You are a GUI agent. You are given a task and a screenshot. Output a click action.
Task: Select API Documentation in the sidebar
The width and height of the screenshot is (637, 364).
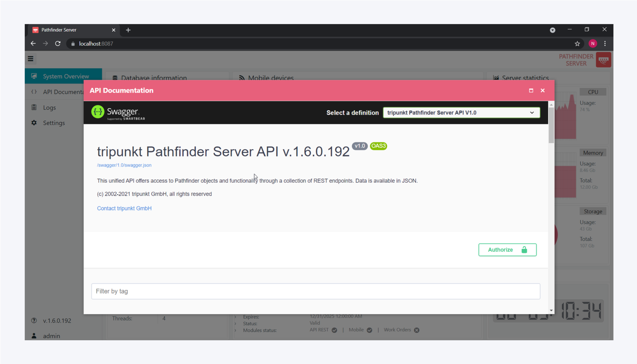click(54, 92)
